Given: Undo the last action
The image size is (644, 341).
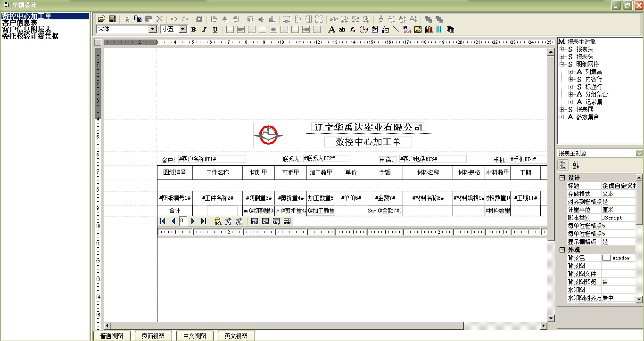Looking at the screenshot, I should pyautogui.click(x=174, y=19).
